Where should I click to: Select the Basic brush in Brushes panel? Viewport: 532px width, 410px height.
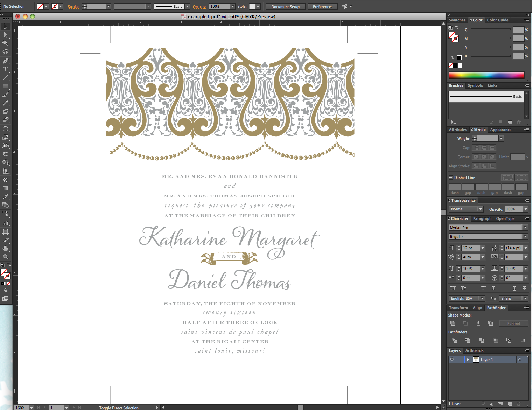tap(486, 96)
